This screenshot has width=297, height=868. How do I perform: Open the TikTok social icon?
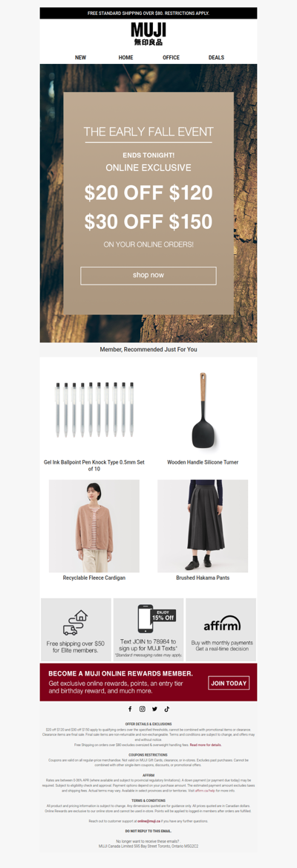click(166, 709)
